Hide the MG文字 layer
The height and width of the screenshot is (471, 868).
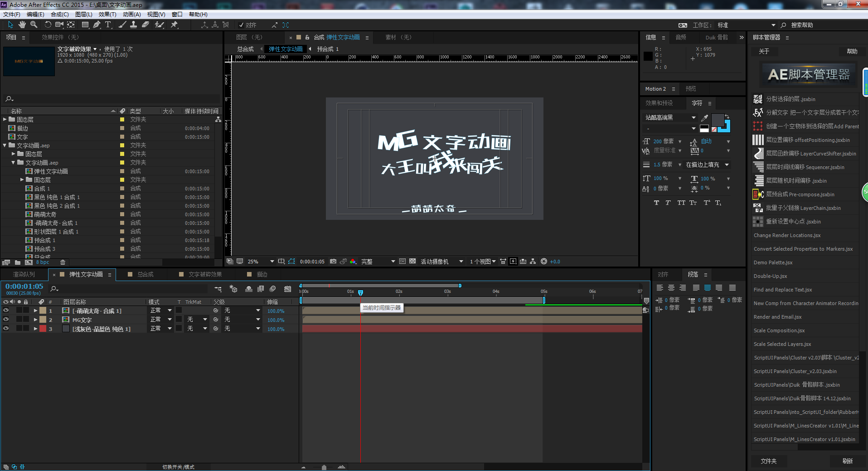(x=6, y=320)
